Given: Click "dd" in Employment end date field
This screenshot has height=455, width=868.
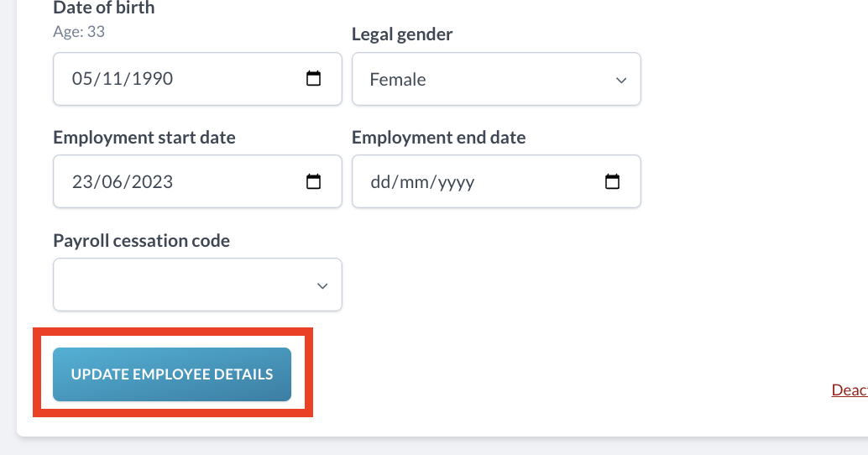Looking at the screenshot, I should pos(381,181).
